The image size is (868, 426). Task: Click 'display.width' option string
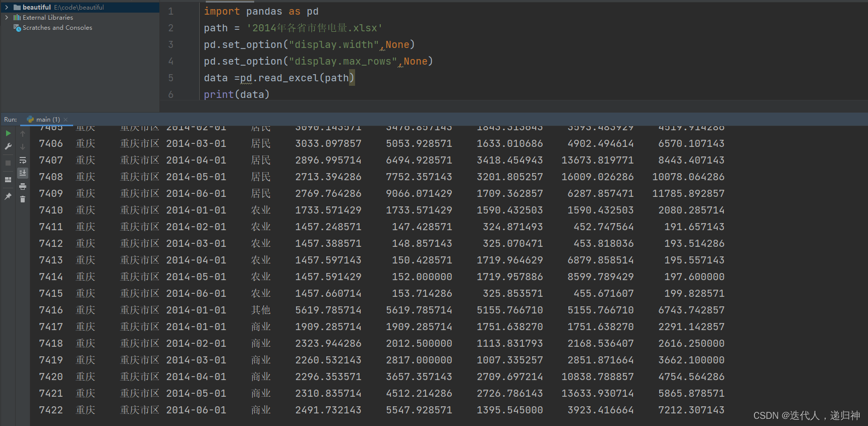click(334, 44)
